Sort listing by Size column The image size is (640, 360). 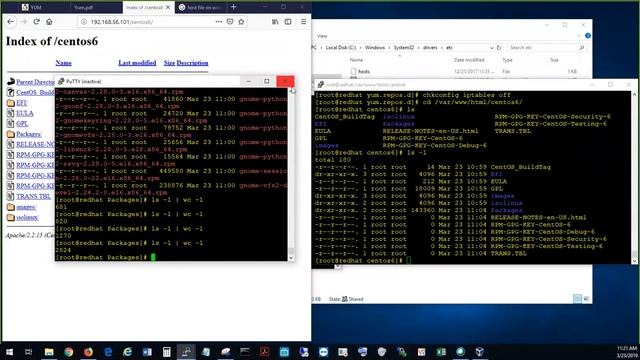pos(169,63)
